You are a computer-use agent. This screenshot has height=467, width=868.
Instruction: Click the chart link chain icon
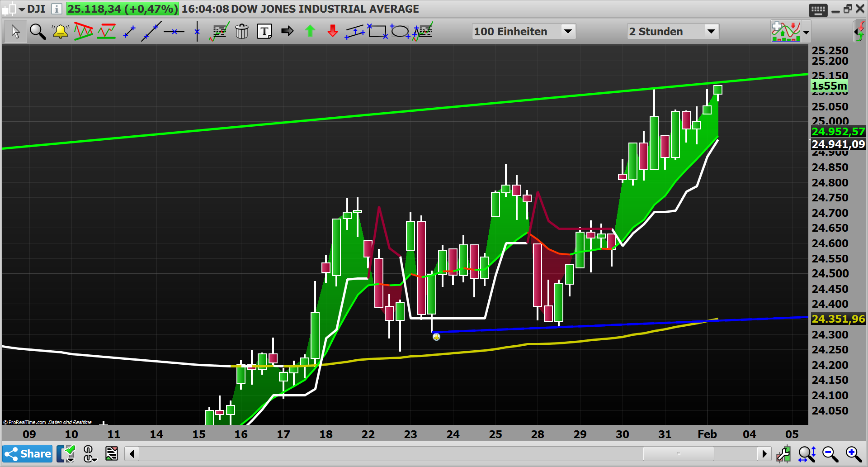(90, 453)
